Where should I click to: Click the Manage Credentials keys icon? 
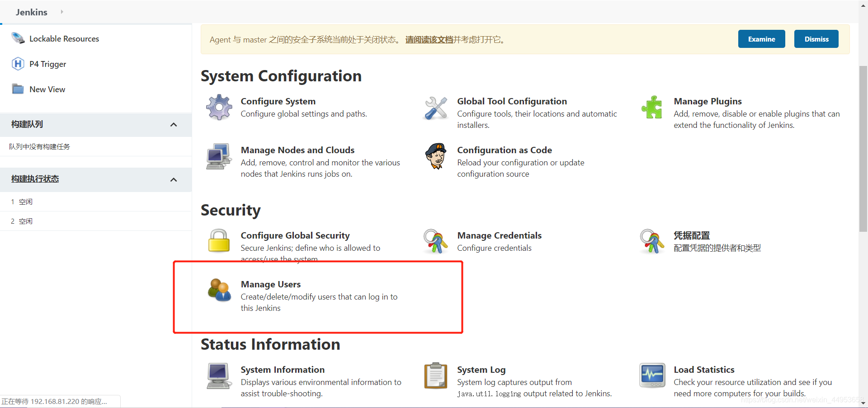(435, 241)
